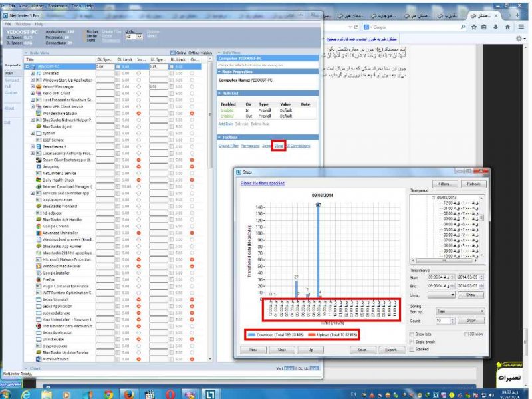
Task: Tick the Scale break checkbox
Action: [x=412, y=342]
